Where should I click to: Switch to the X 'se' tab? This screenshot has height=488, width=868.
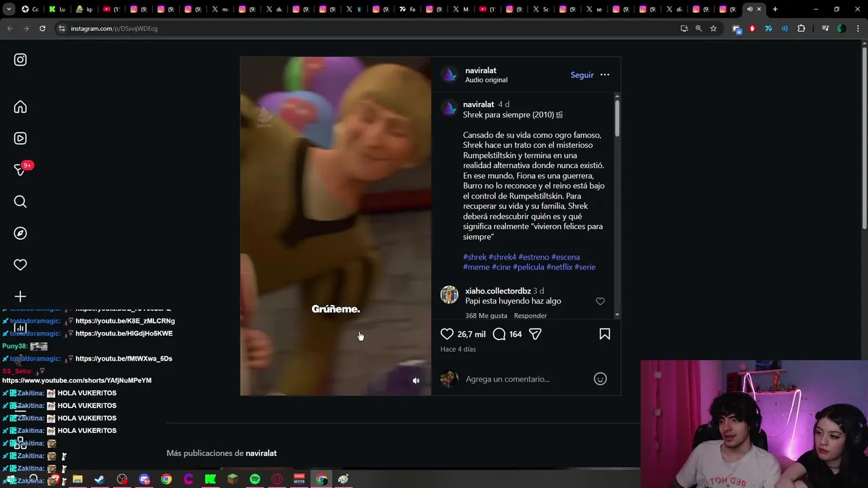click(x=594, y=9)
